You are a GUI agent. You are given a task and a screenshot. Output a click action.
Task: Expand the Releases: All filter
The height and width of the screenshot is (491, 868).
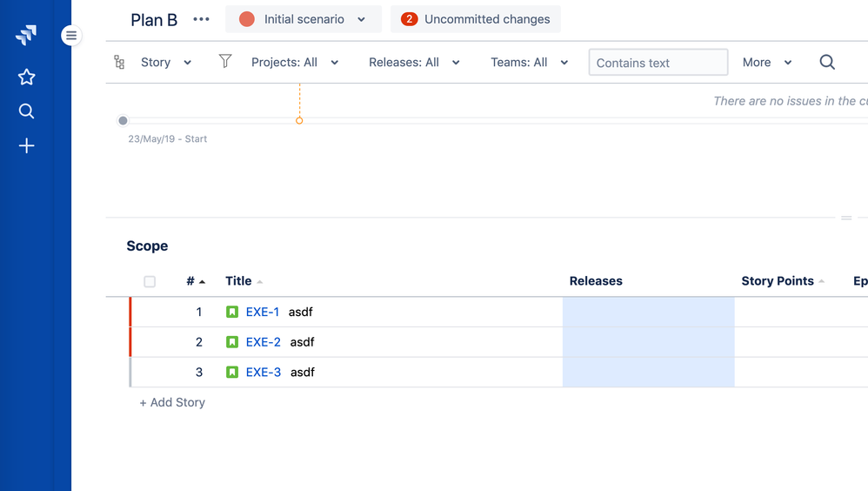click(x=414, y=62)
